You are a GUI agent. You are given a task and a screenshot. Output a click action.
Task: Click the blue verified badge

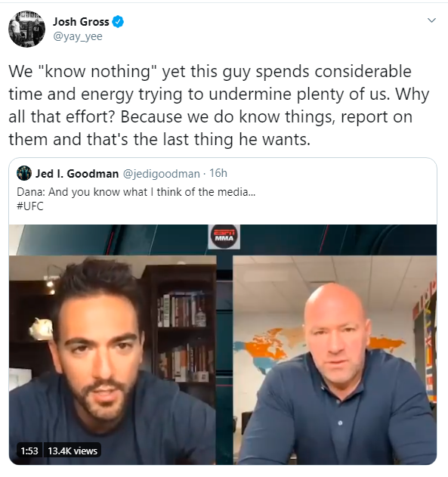click(x=118, y=22)
